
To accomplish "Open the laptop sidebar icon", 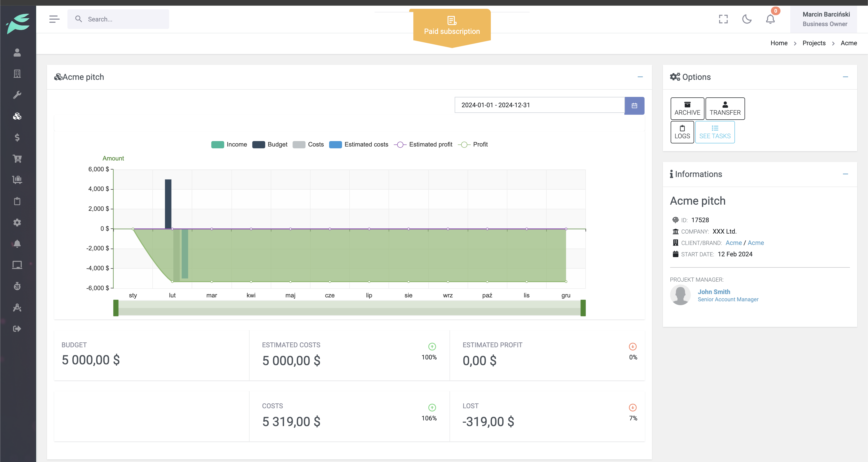I will coord(17,265).
